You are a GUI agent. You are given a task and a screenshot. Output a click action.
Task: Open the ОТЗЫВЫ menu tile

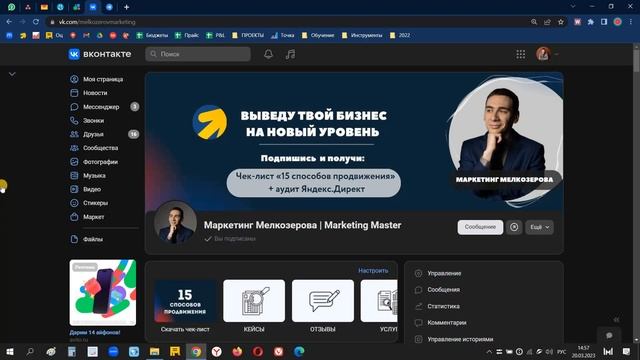pyautogui.click(x=322, y=306)
